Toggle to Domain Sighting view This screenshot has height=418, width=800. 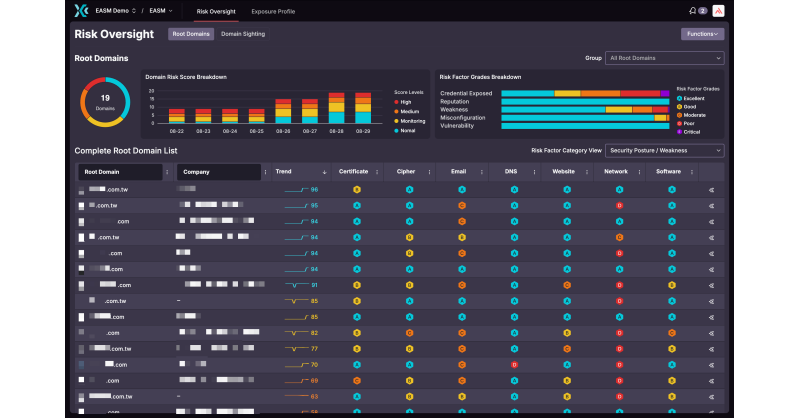pyautogui.click(x=243, y=34)
